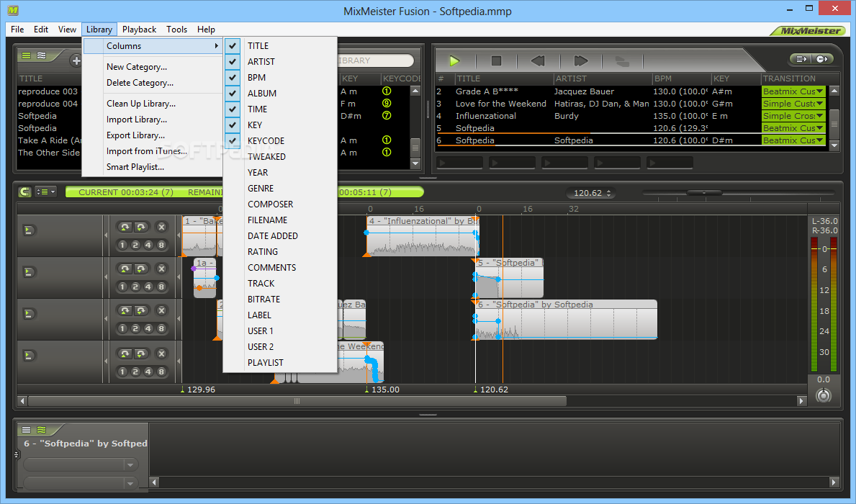The height and width of the screenshot is (504, 856).
Task: Open the Tools menu
Action: point(176,30)
